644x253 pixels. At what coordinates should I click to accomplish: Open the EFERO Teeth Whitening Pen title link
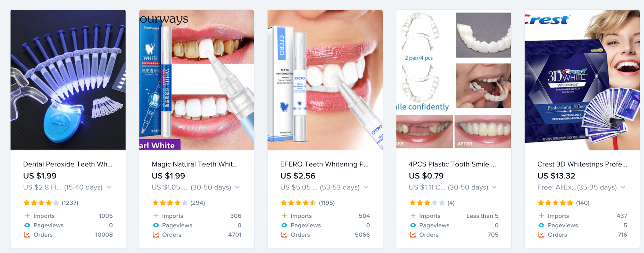(324, 164)
